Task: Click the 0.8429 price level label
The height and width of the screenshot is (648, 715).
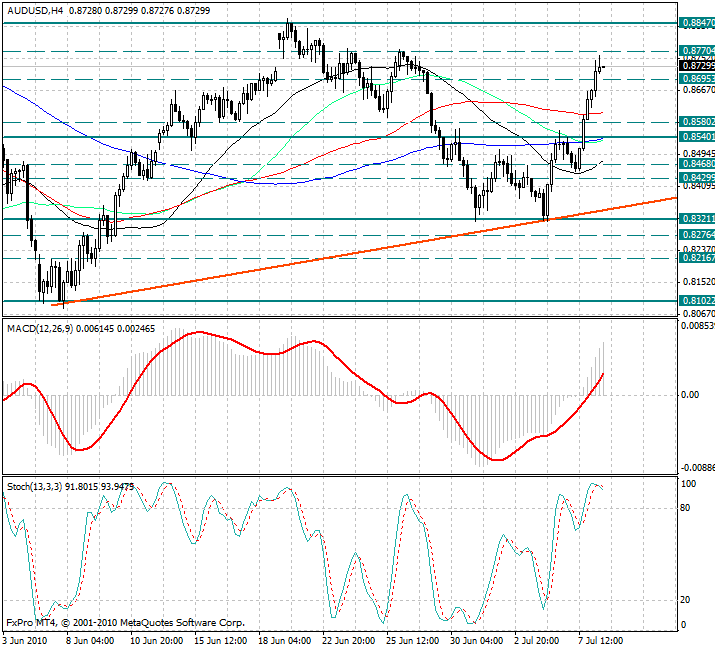Action: (x=697, y=177)
